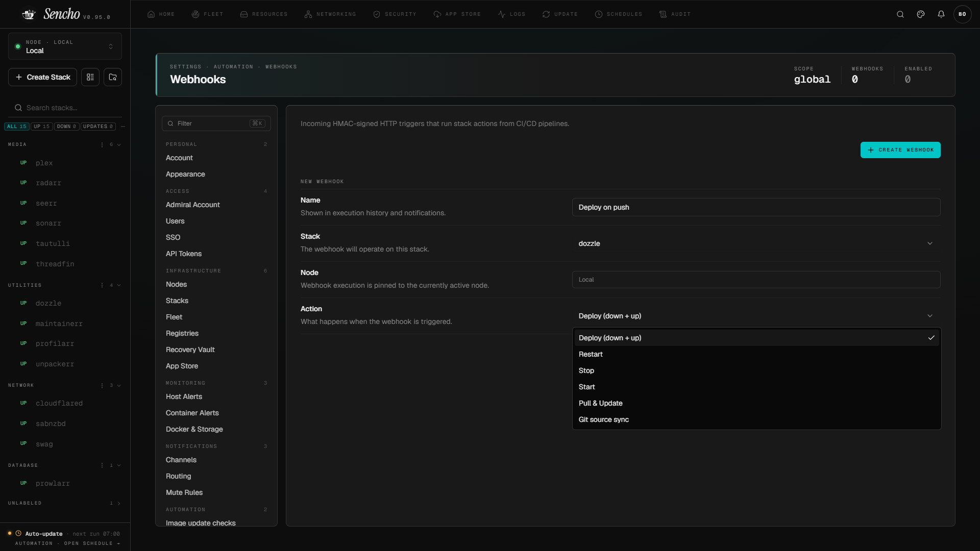
Task: Open the App Store section
Action: [457, 14]
